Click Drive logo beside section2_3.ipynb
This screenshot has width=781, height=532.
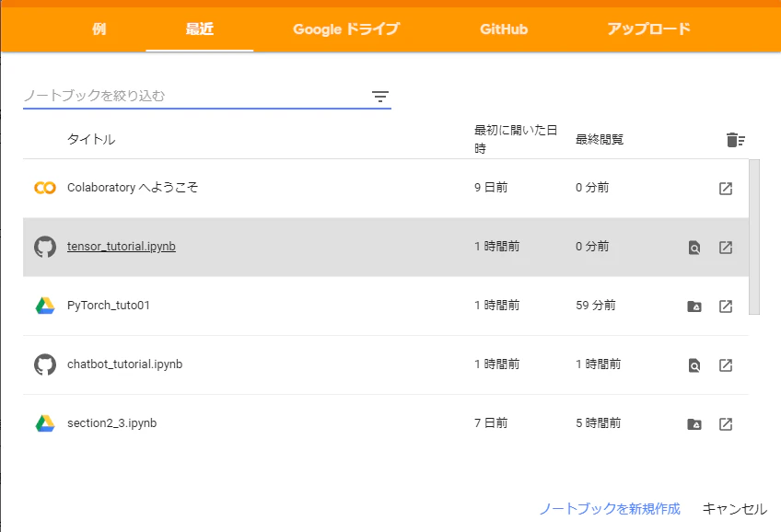(x=45, y=423)
